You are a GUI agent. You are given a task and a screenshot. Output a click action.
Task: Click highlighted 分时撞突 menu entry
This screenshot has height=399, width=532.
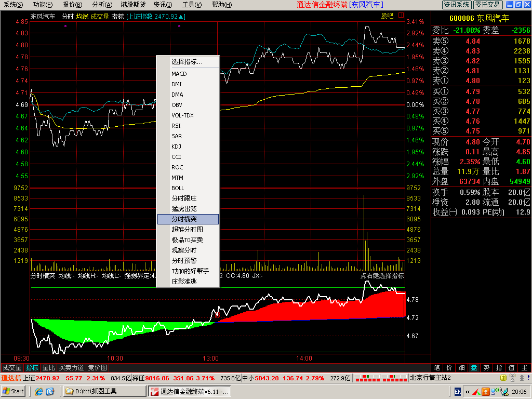tap(188, 219)
